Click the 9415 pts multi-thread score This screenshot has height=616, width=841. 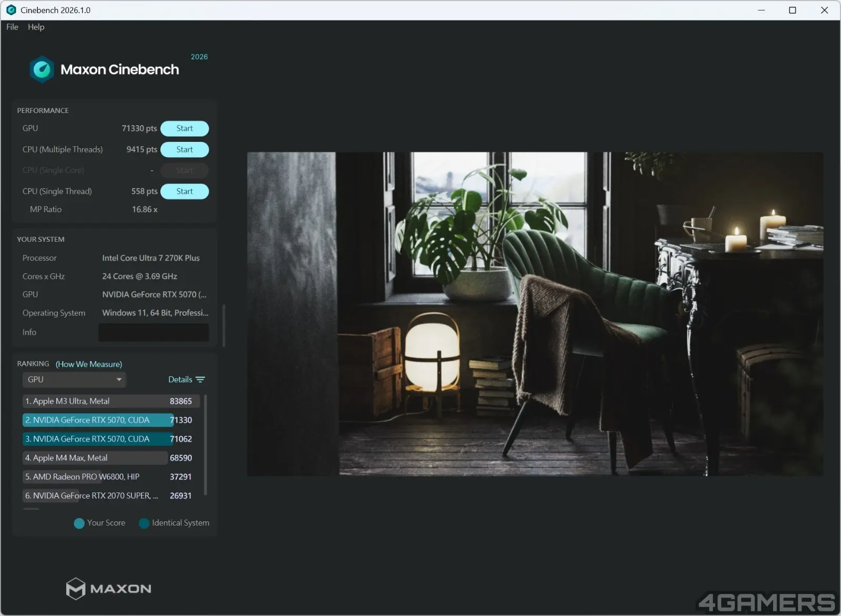click(142, 149)
